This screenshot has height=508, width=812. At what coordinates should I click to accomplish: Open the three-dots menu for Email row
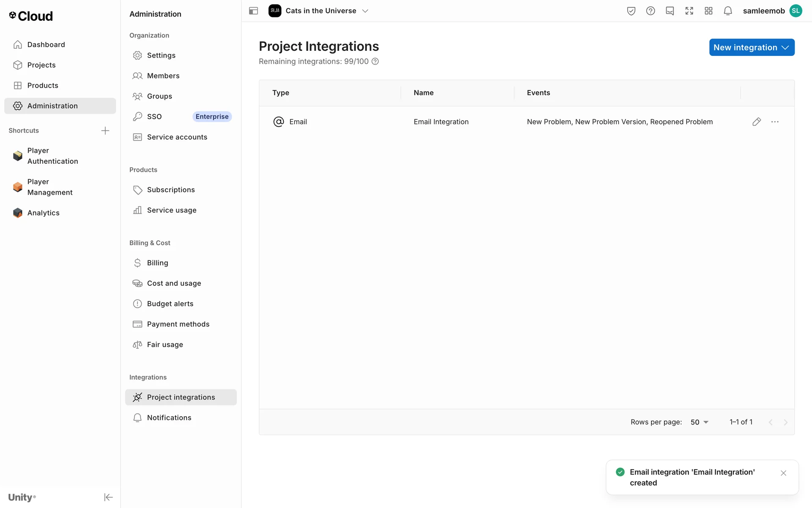point(775,122)
